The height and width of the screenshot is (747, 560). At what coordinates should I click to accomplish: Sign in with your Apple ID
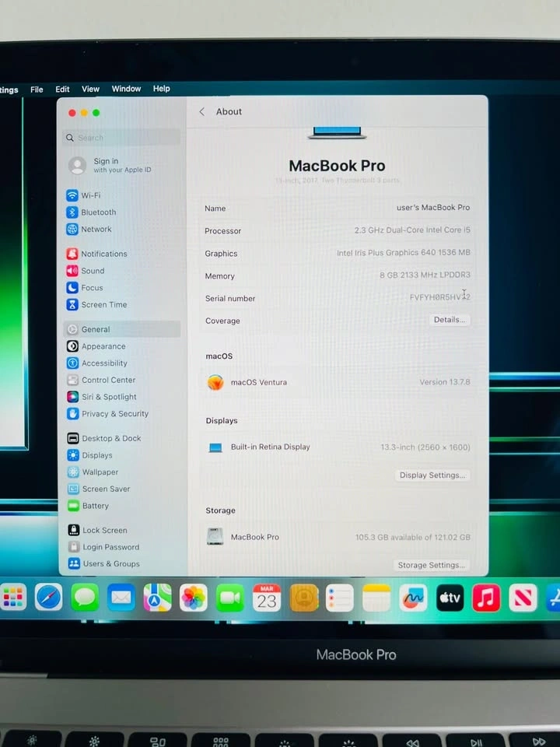(x=110, y=166)
